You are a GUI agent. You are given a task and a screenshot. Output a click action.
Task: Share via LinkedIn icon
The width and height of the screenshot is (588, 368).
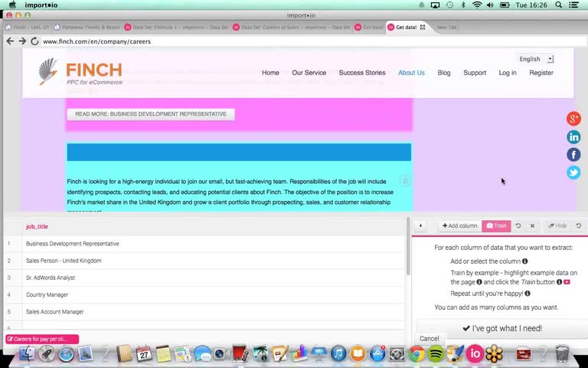pos(573,137)
